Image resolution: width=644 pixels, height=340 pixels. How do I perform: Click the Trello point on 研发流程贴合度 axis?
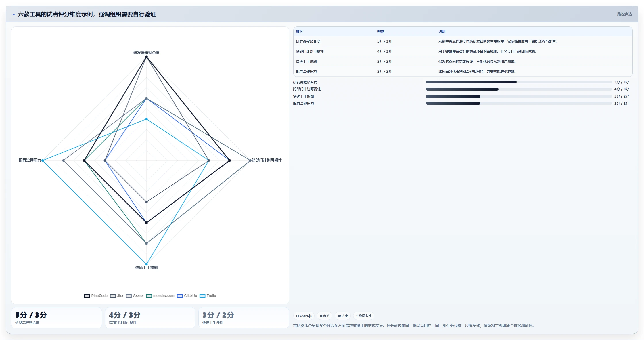[146, 119]
